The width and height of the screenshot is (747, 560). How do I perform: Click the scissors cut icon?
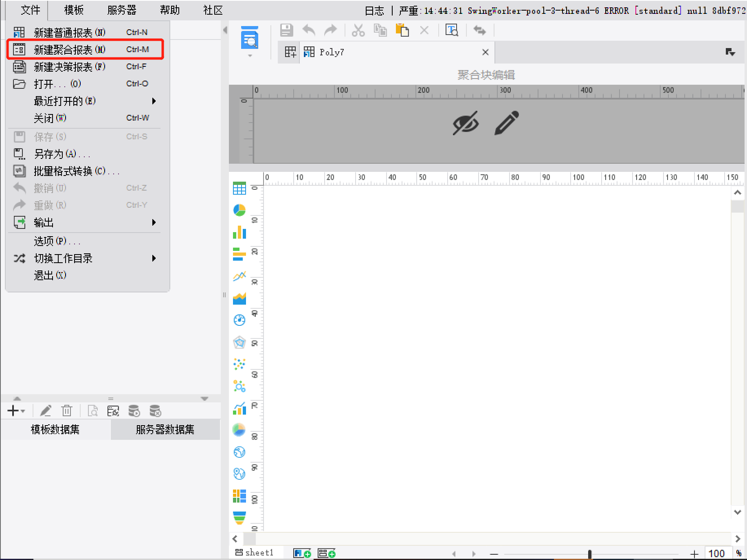tap(358, 30)
